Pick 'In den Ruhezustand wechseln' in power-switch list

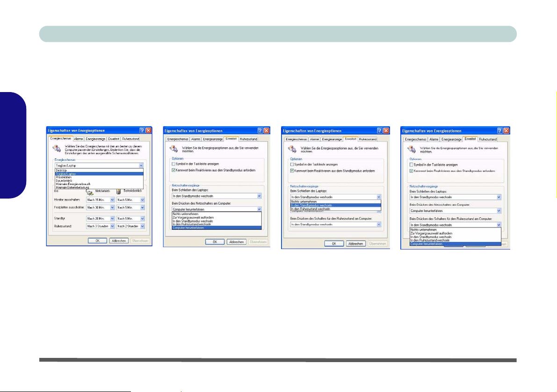[x=217, y=224]
